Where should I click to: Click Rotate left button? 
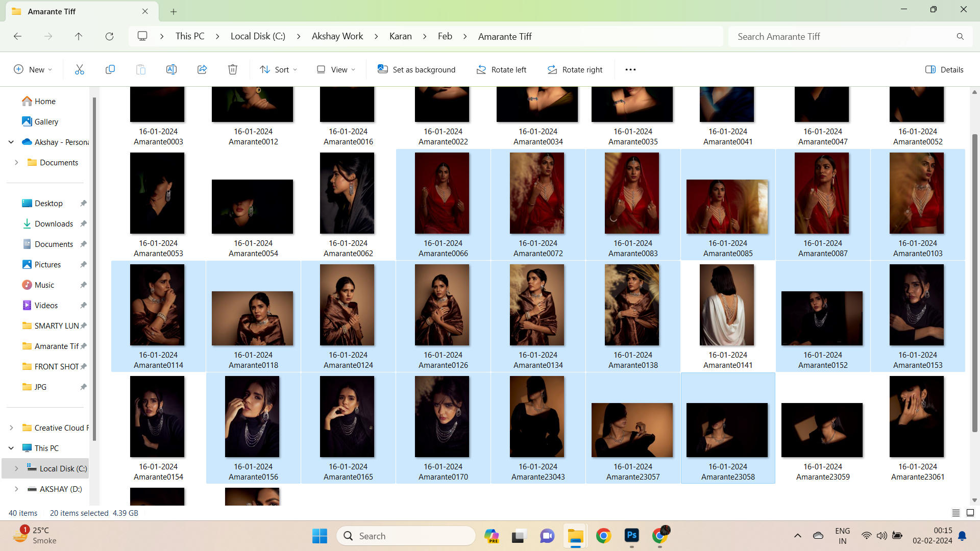(501, 69)
